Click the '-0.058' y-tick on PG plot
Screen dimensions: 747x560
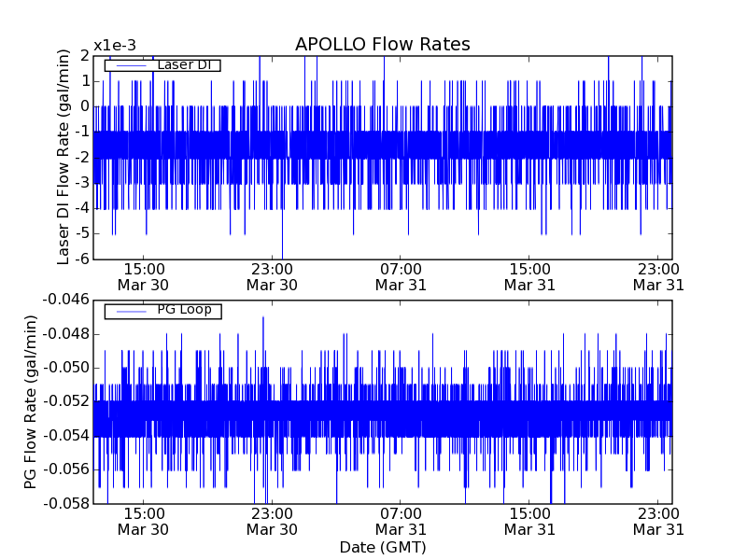coord(66,503)
